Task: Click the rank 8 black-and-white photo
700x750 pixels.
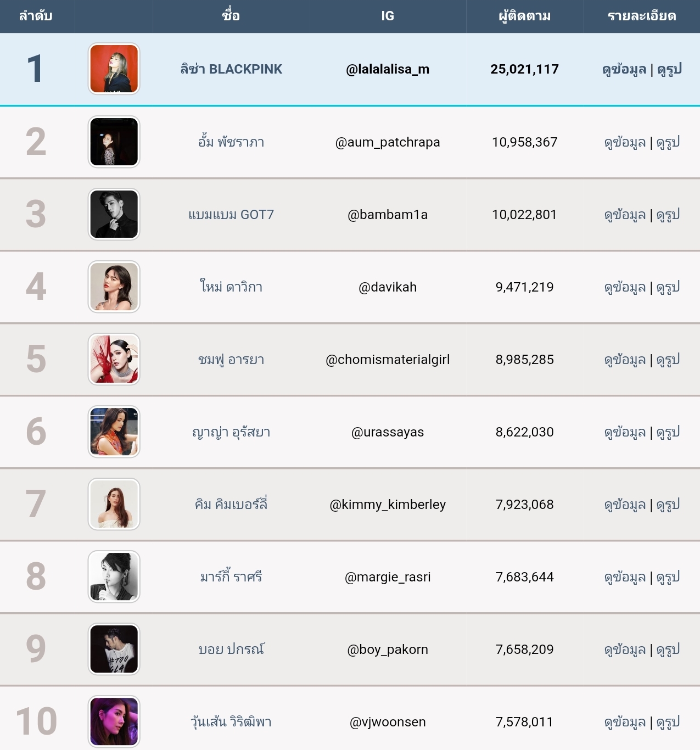Action: click(114, 577)
